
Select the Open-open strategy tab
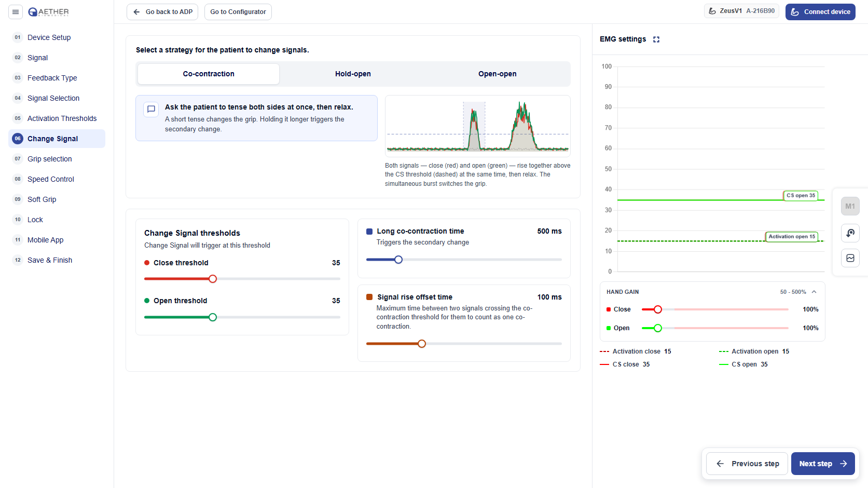click(497, 74)
